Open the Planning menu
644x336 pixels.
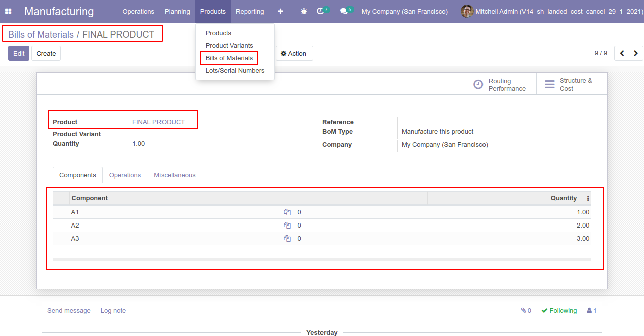coord(177,11)
